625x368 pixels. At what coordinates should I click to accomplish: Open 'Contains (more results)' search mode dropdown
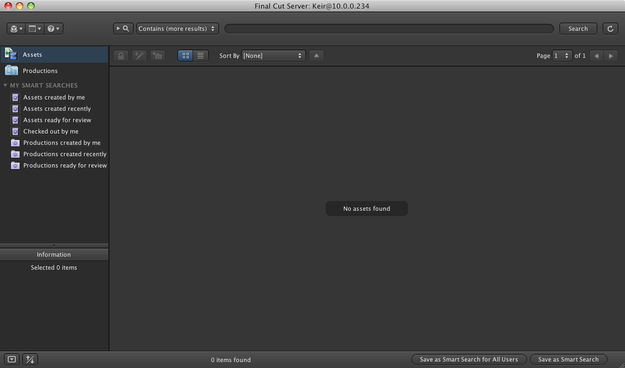[x=177, y=29]
